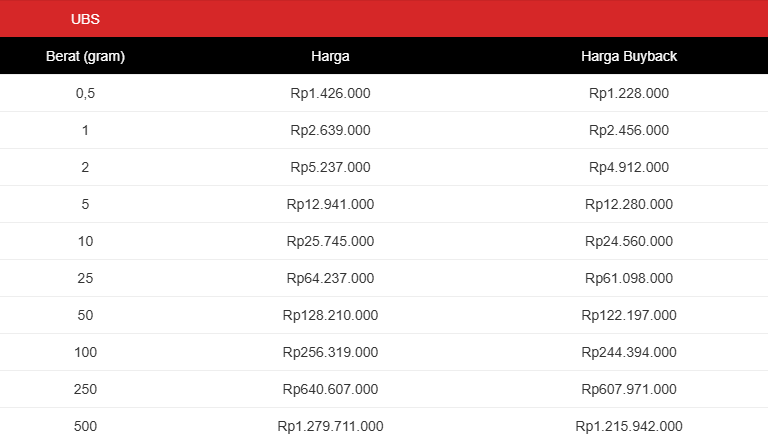Click the UBS table title

(x=85, y=19)
